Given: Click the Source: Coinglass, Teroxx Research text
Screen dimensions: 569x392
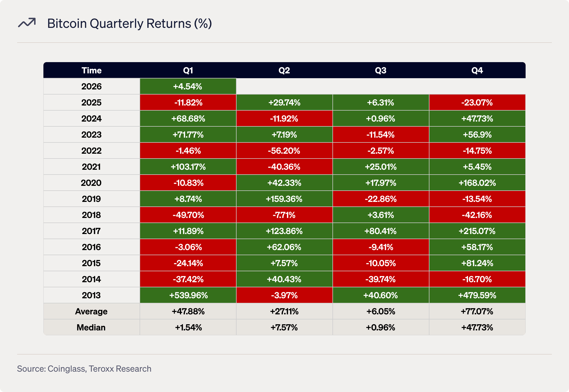Looking at the screenshot, I should (x=84, y=369).
